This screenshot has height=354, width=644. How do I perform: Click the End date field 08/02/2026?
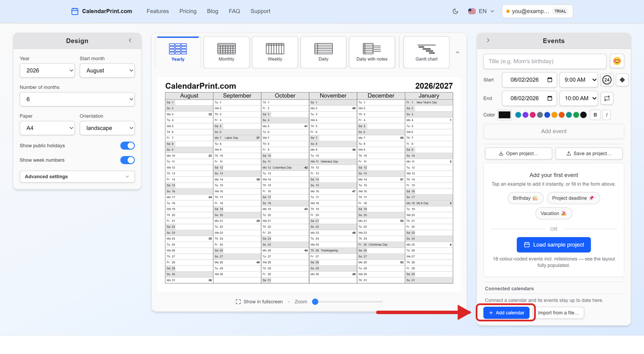[529, 98]
